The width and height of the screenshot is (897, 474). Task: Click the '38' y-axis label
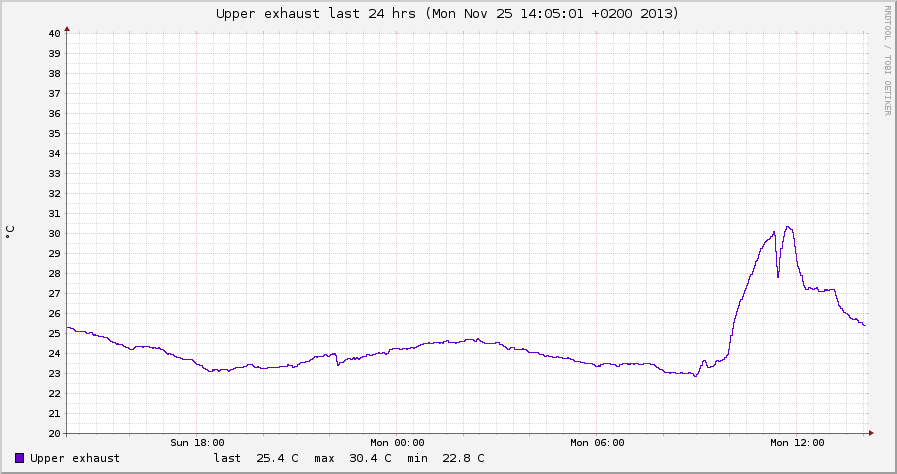54,73
